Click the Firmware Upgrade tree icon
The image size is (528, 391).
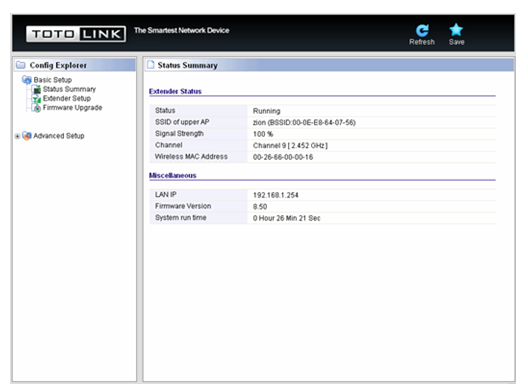click(x=36, y=108)
